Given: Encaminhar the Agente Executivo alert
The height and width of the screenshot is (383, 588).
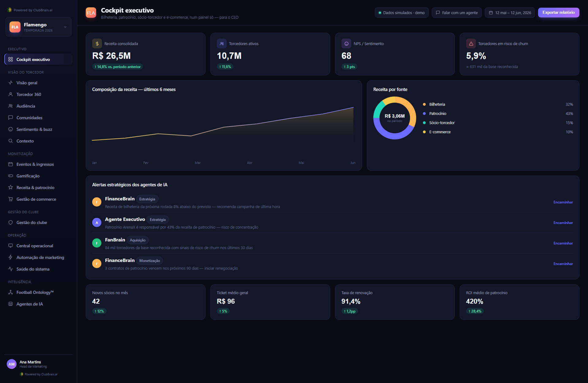Looking at the screenshot, I should pos(563,223).
